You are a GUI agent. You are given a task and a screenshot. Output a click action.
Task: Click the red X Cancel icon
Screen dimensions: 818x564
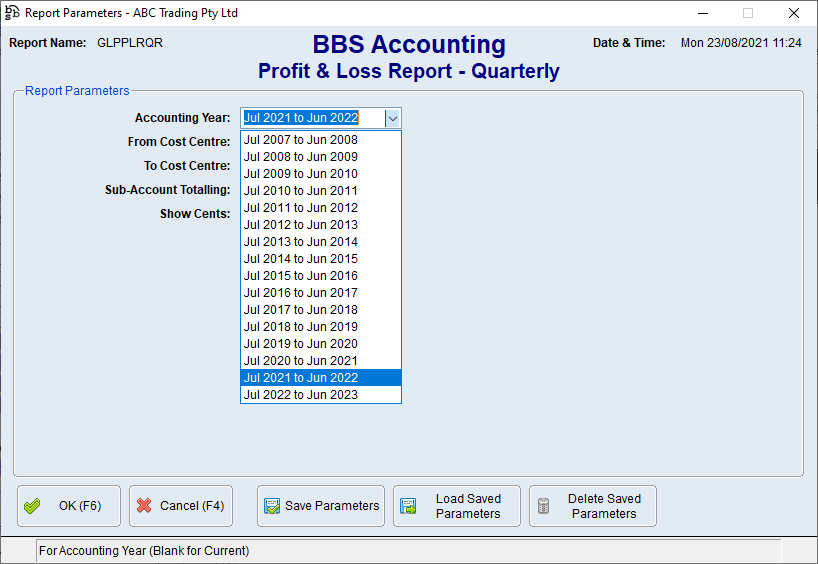144,506
